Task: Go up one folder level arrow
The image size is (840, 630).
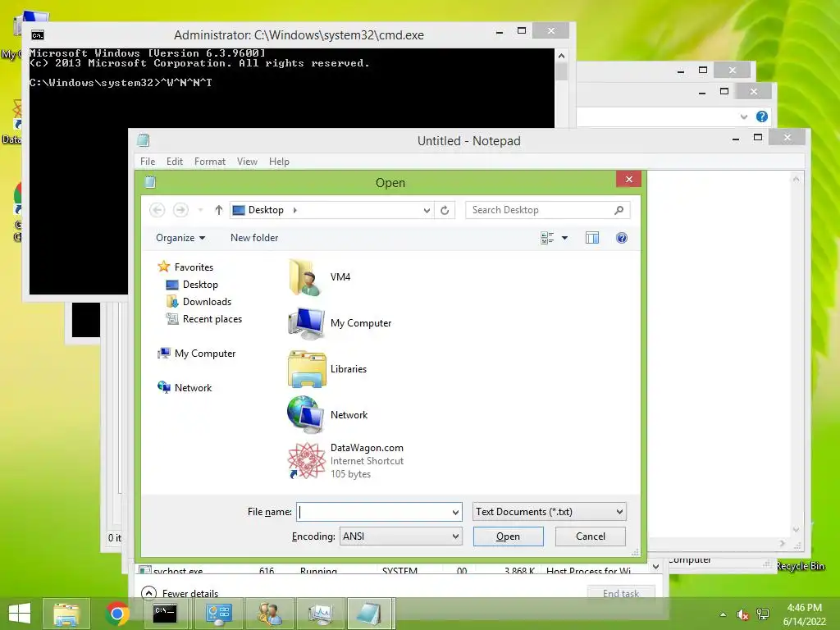Action: point(218,210)
